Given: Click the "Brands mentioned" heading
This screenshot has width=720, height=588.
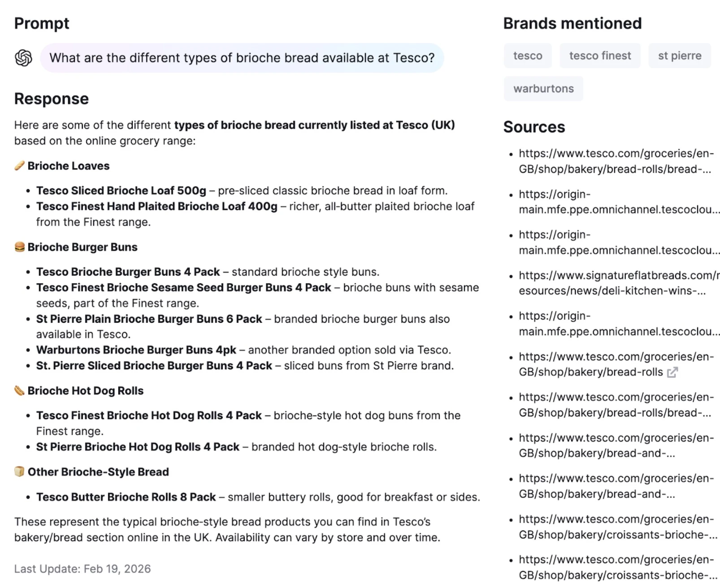Looking at the screenshot, I should pos(572,23).
